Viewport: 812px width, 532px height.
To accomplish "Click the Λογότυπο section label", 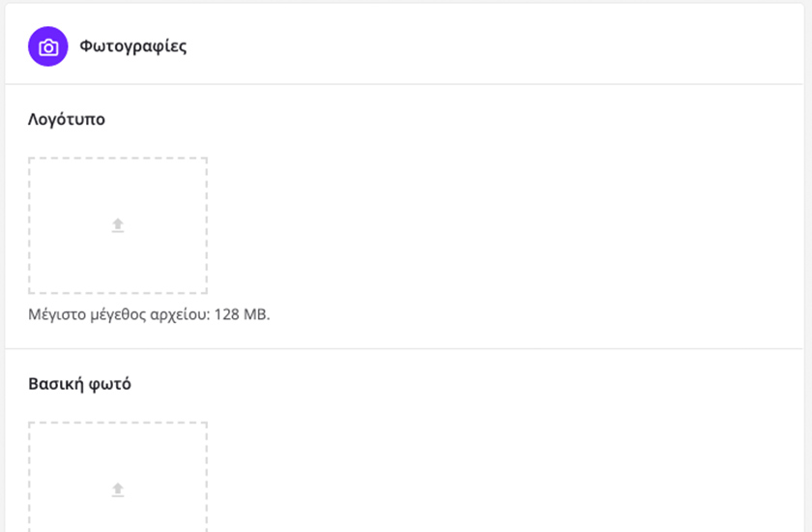I will point(67,120).
